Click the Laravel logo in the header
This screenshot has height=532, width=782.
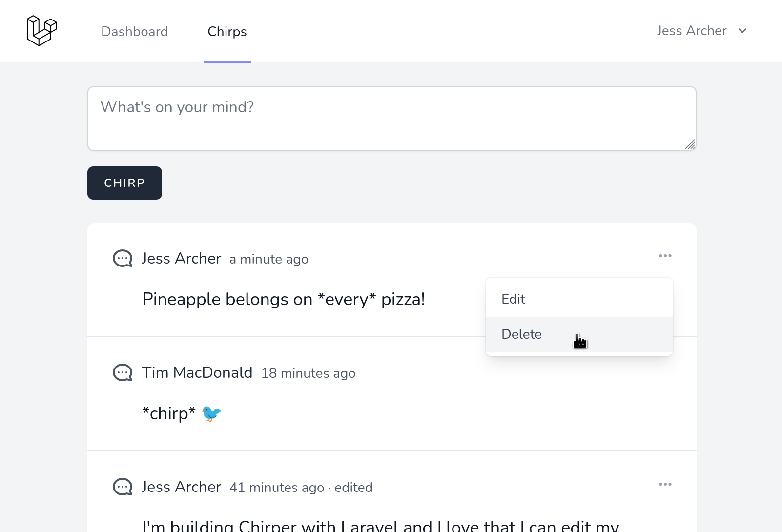tap(41, 31)
